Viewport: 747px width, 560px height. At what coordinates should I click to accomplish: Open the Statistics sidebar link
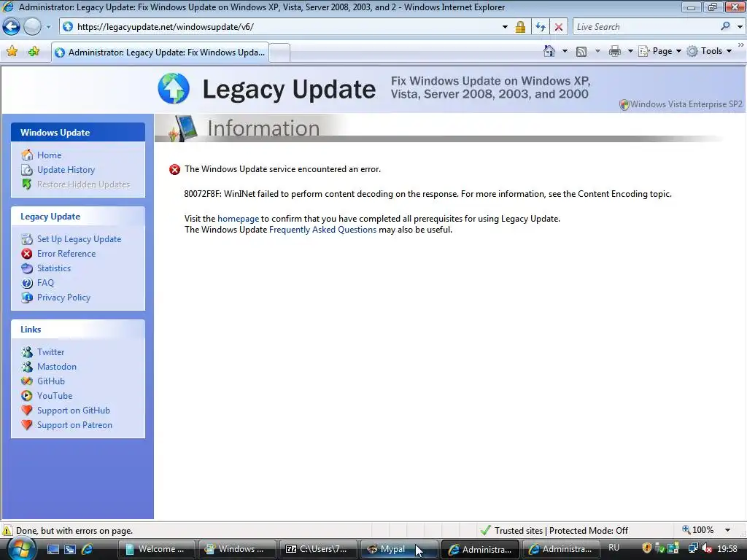(x=54, y=268)
